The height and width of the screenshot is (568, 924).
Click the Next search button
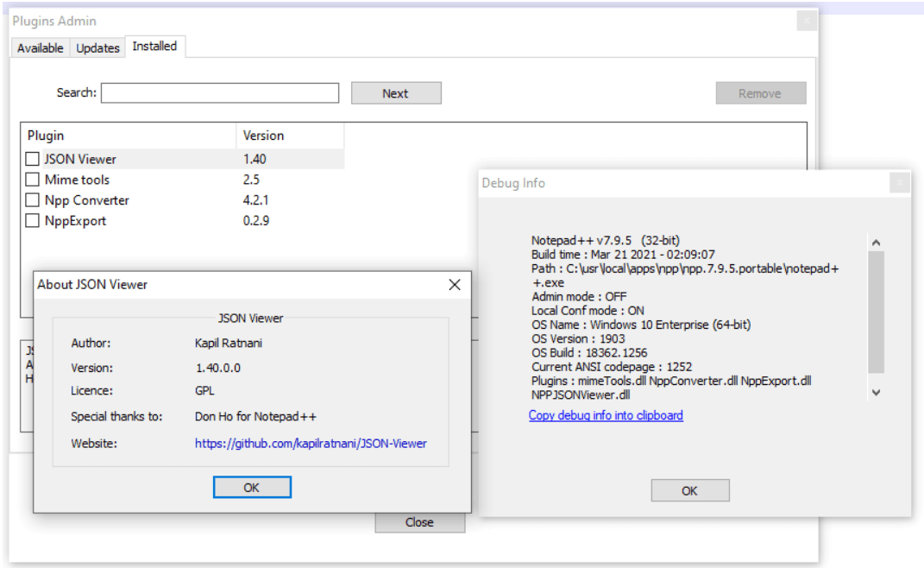click(x=396, y=92)
